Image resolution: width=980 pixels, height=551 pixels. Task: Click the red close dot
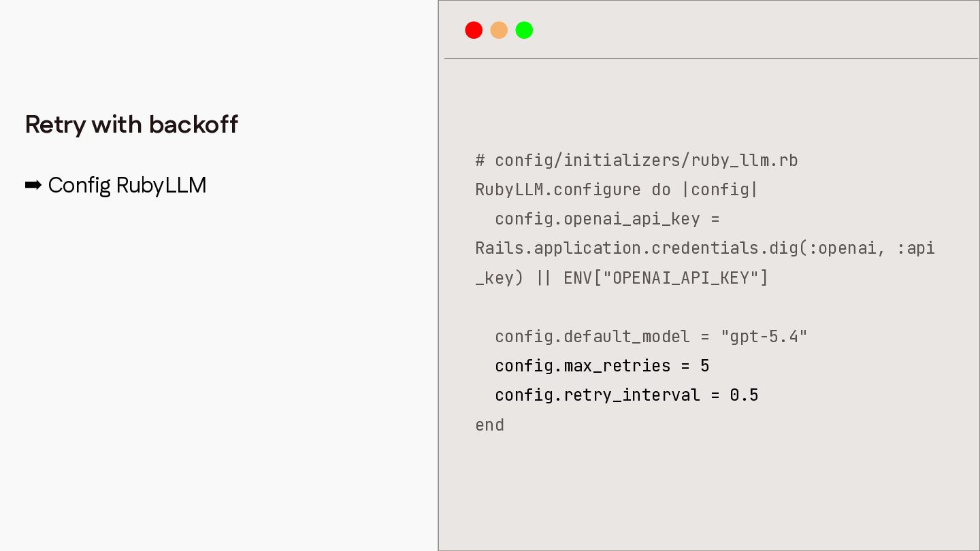[474, 30]
